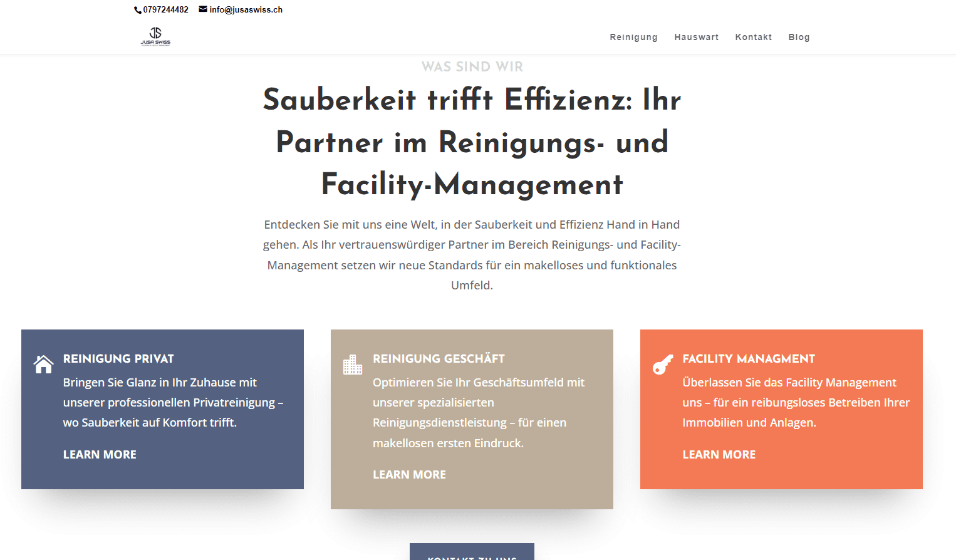
Task: Click the 'Was sind wir' subtitle text
Action: tap(472, 66)
